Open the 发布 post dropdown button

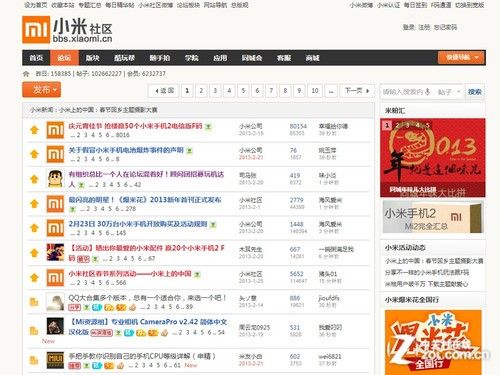(42, 90)
